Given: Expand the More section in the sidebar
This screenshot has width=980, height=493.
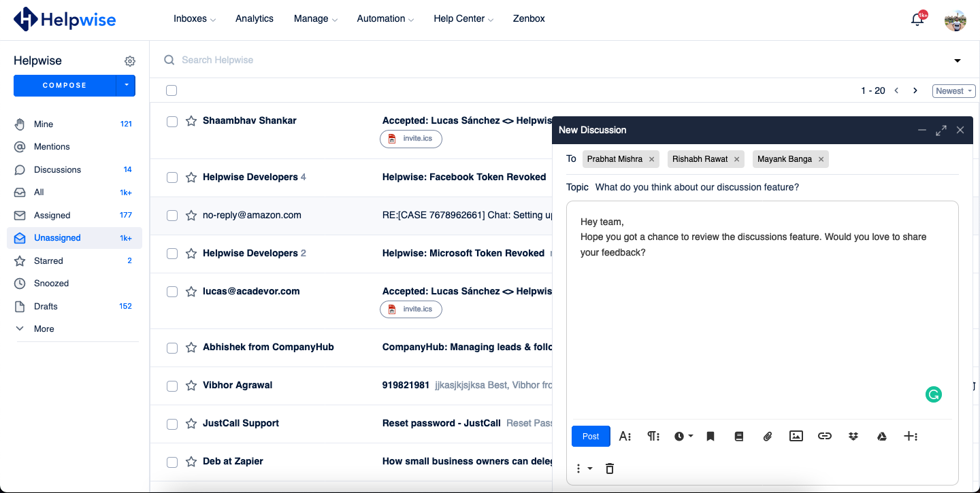Looking at the screenshot, I should (44, 328).
